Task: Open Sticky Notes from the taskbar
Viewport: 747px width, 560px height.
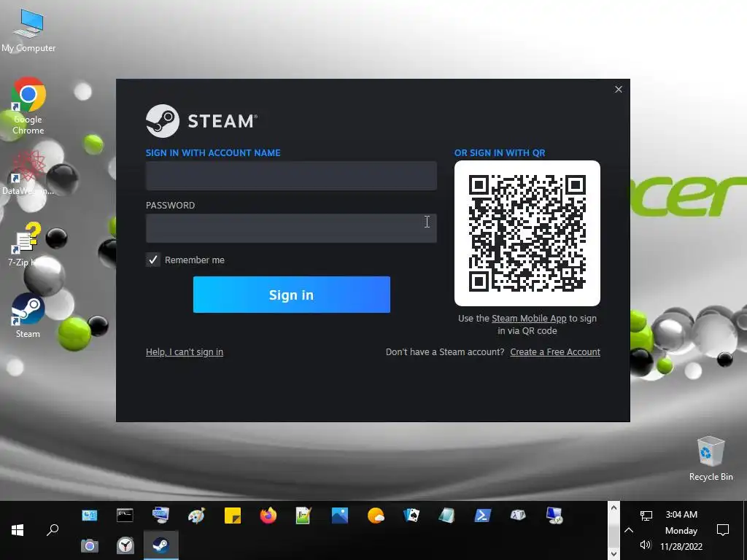Action: pos(233,516)
